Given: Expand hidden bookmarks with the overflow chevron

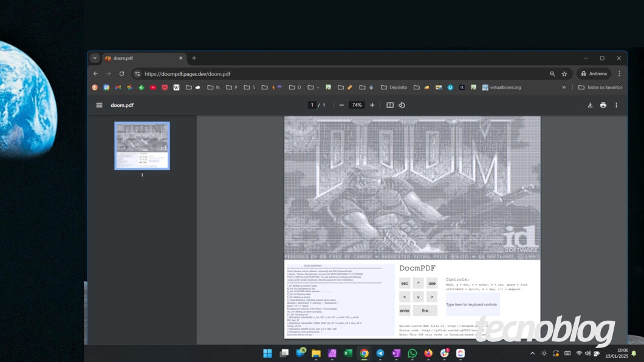Looking at the screenshot, I should [x=563, y=87].
